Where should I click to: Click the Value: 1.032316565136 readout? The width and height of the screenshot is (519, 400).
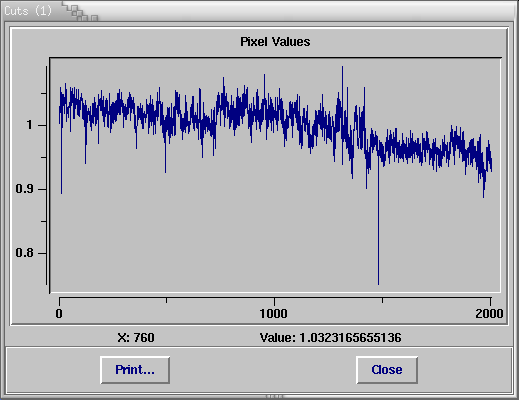[331, 338]
